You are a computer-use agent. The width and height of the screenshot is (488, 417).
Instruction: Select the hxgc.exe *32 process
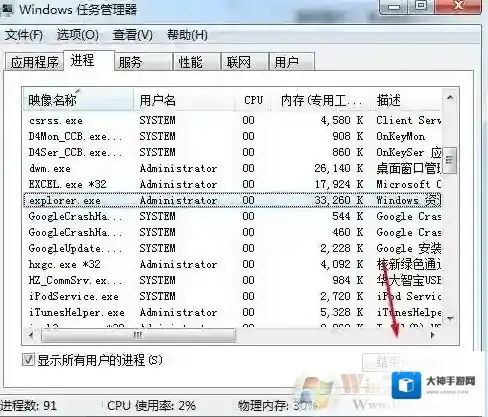[233, 264]
